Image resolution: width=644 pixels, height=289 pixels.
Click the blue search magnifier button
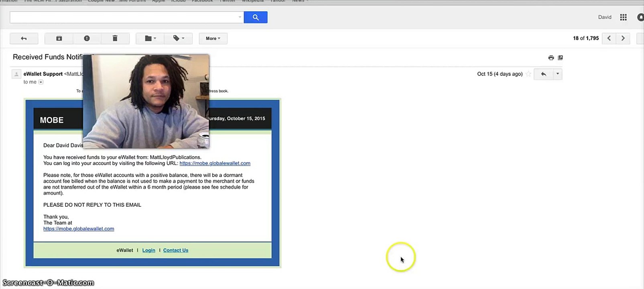tap(256, 17)
